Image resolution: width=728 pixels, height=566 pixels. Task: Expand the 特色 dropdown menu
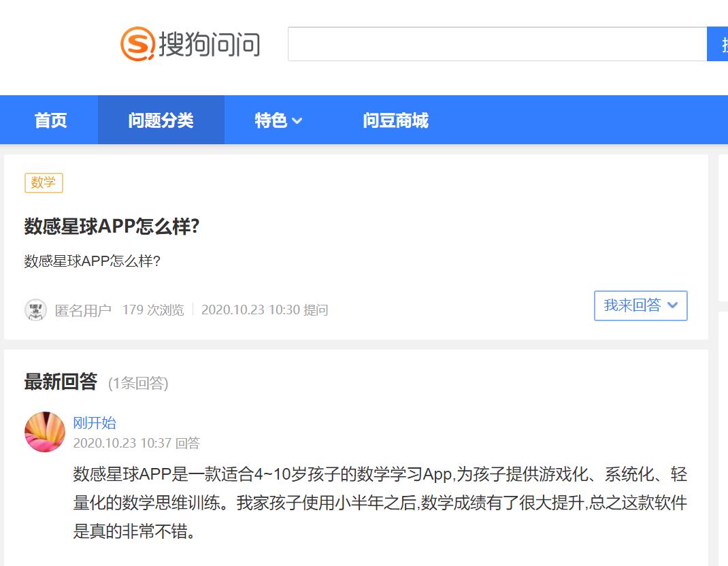[278, 120]
